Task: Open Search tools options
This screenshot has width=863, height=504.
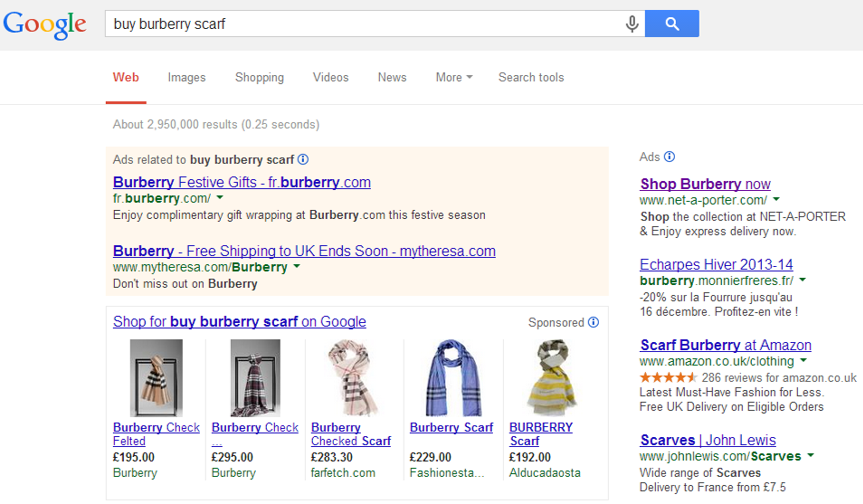Action: coord(531,78)
